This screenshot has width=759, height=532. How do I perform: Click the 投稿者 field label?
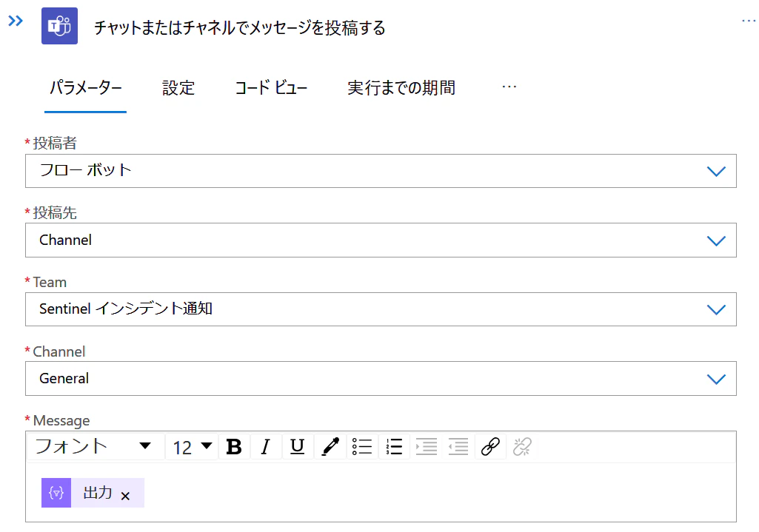[x=55, y=143]
